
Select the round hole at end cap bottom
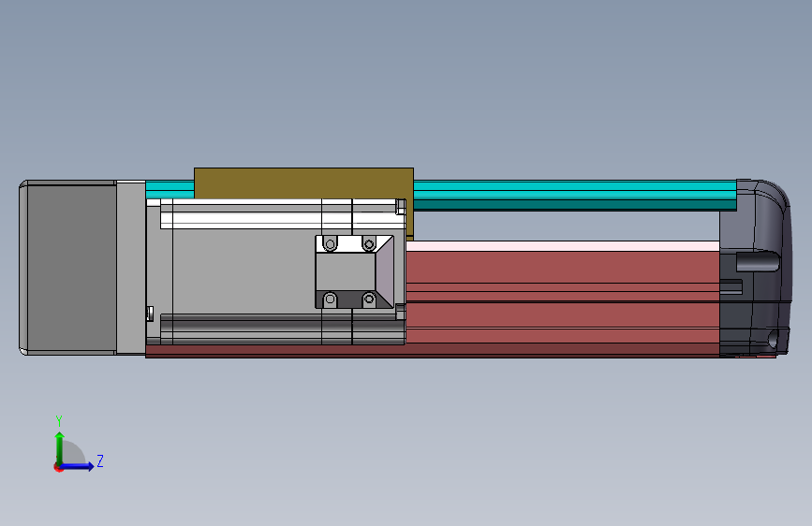774,339
